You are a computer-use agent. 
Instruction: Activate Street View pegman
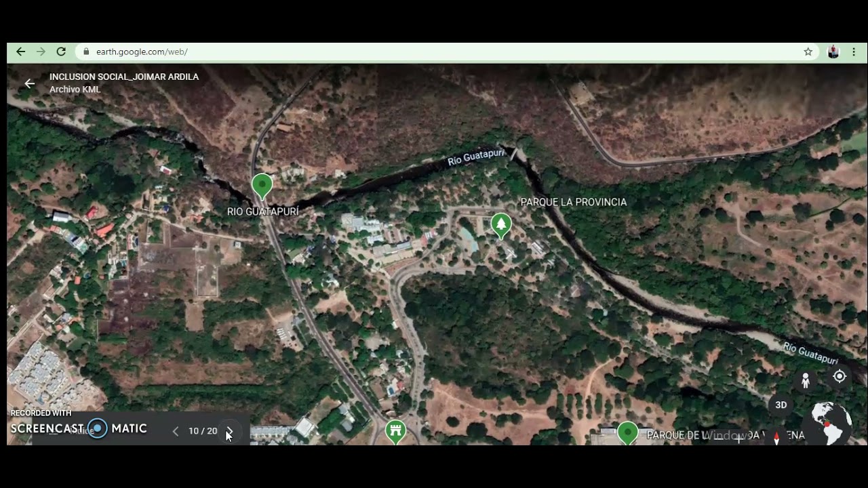click(806, 381)
